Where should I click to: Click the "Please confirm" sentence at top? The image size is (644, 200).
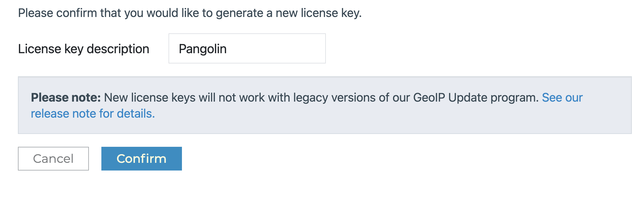[190, 13]
